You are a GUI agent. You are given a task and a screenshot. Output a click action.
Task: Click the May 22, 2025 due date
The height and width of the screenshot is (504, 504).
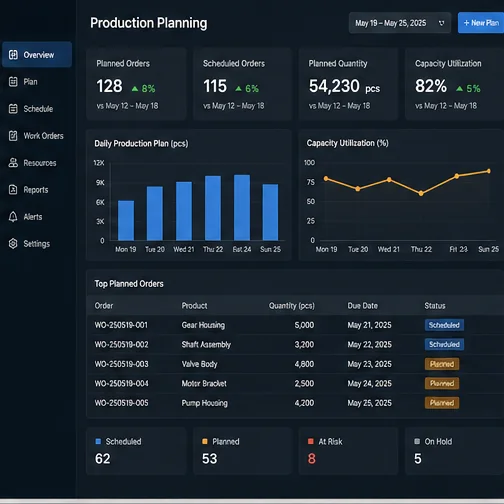(370, 344)
